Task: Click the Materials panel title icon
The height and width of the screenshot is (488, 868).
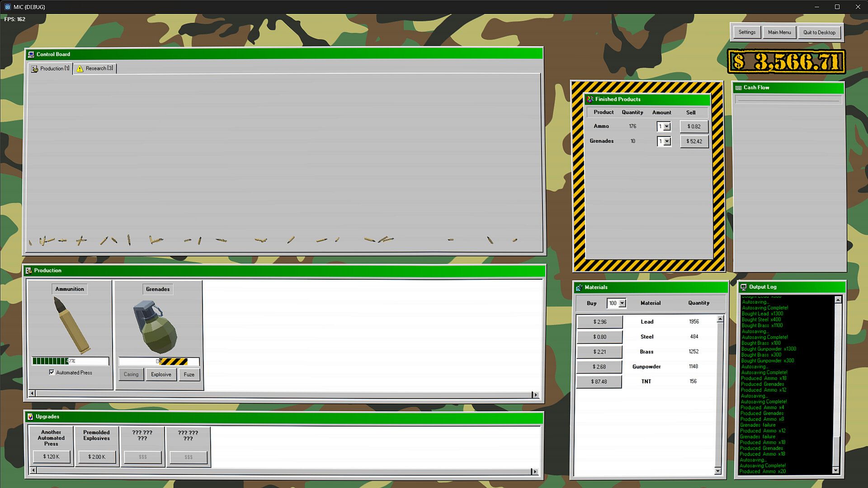Action: coord(579,287)
